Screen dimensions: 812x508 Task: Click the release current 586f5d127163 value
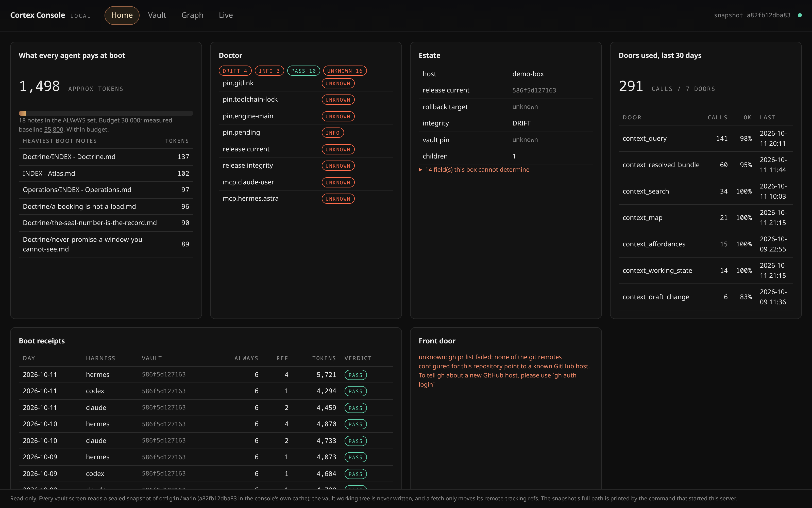pyautogui.click(x=534, y=90)
